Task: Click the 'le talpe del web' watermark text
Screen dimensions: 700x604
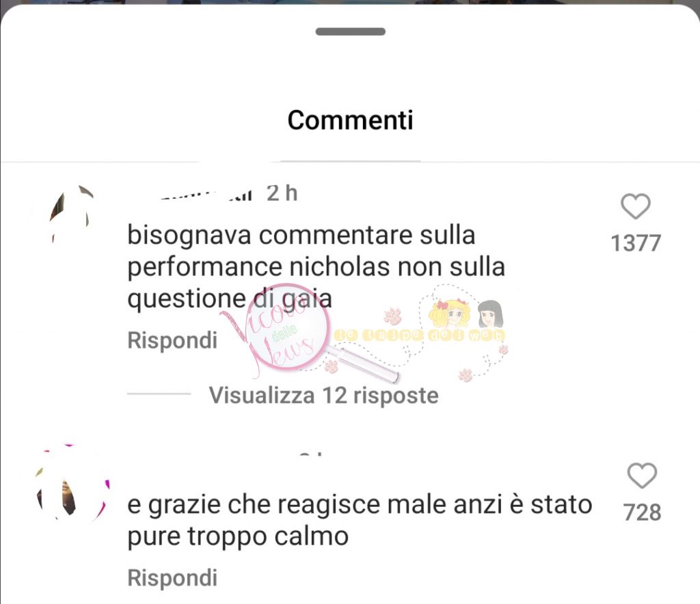Action: [419, 335]
